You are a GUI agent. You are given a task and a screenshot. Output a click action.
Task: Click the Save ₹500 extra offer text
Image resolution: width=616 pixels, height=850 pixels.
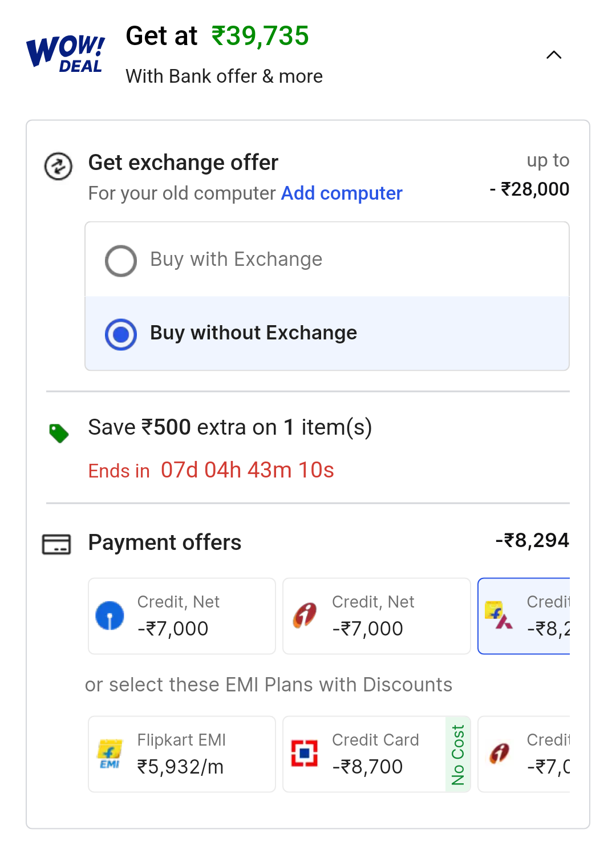tap(230, 427)
